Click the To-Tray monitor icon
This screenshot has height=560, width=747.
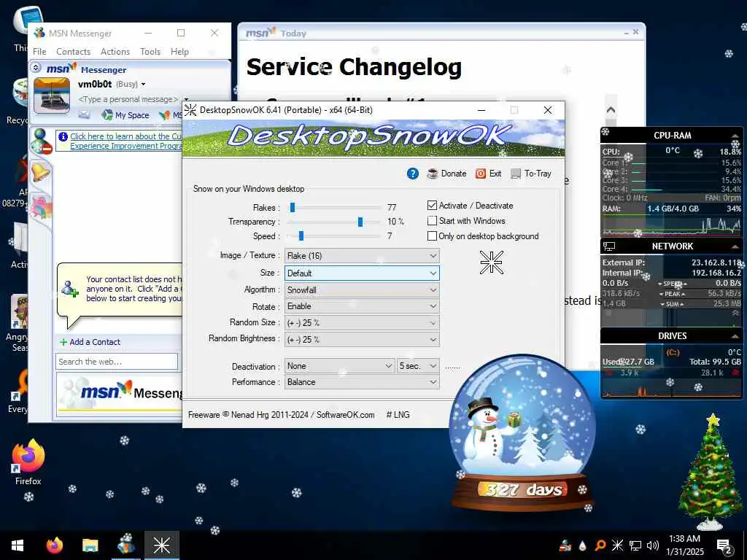click(x=516, y=174)
